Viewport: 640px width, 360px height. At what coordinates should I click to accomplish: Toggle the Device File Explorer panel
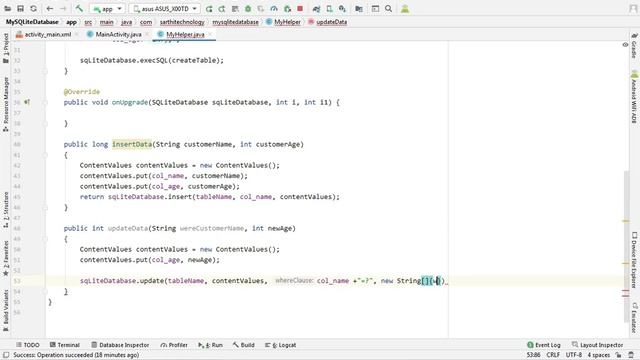[634, 260]
